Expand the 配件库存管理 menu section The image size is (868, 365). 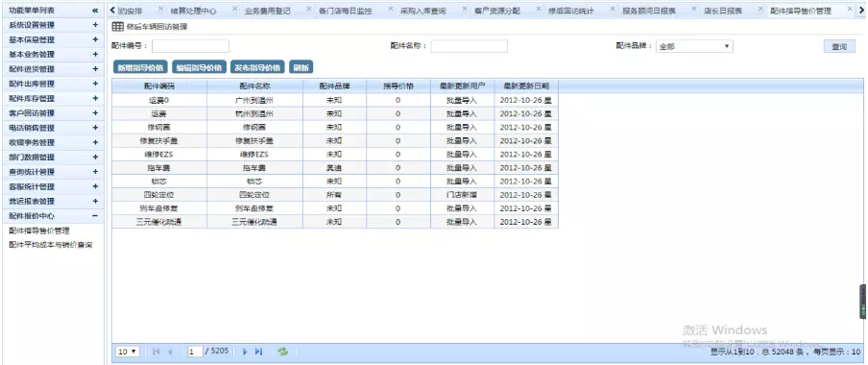95,99
